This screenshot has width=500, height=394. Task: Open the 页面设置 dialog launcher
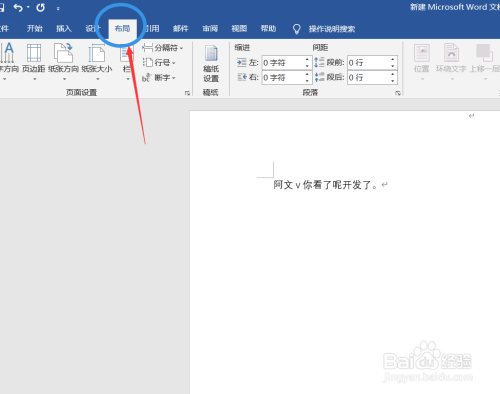187,93
